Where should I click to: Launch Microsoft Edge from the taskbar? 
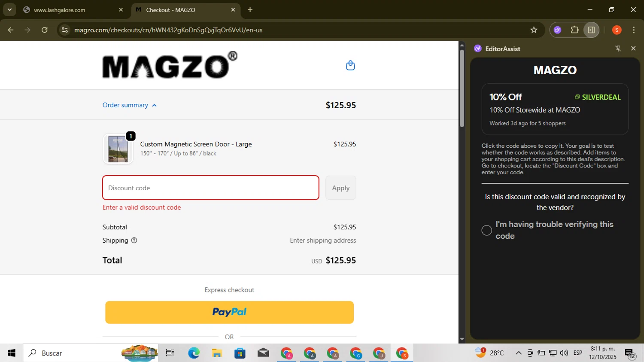[194, 353]
